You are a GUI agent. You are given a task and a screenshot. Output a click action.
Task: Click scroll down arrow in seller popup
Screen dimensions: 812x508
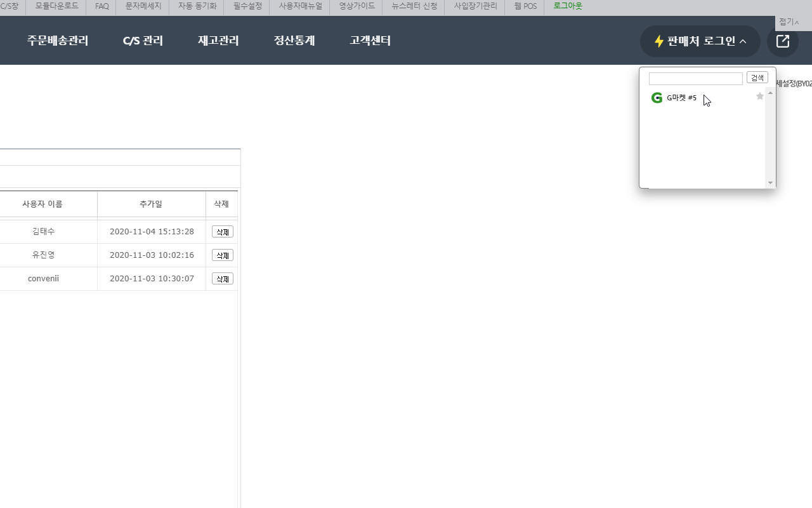tap(771, 183)
